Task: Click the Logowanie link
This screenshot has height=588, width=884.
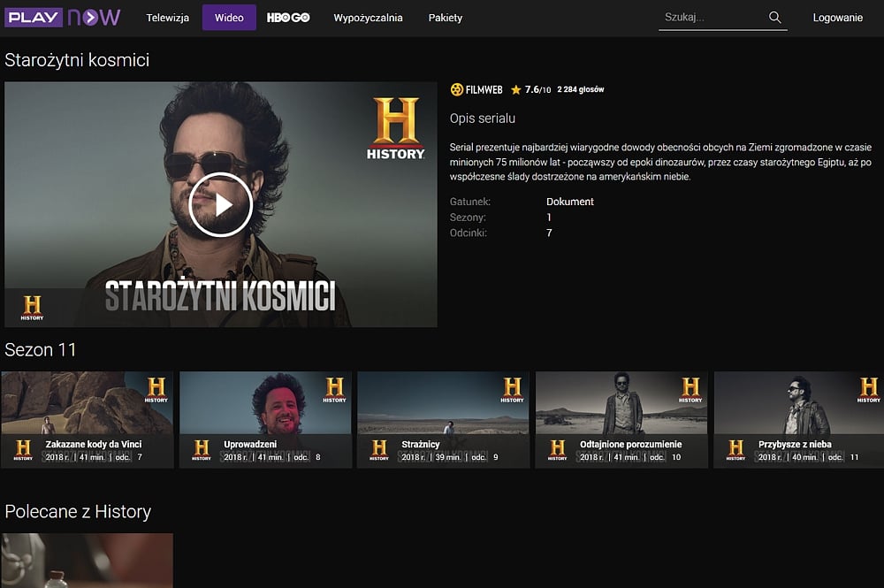Action: pos(837,18)
